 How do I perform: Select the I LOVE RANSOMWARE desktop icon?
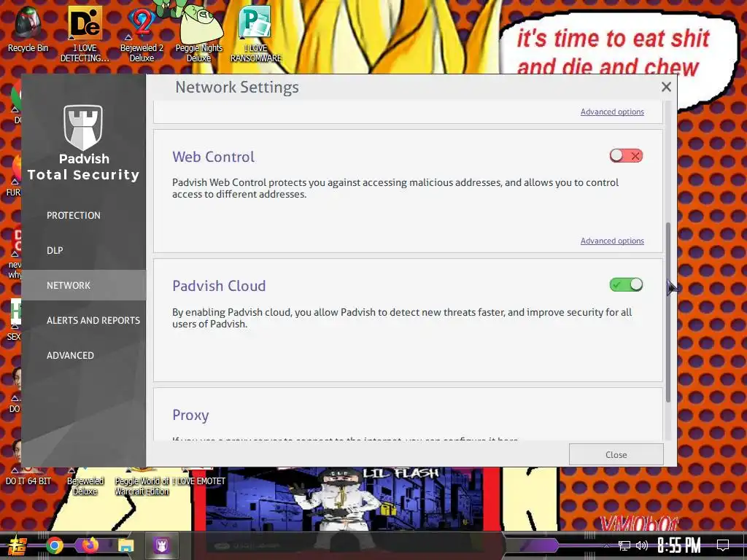pyautogui.click(x=256, y=34)
